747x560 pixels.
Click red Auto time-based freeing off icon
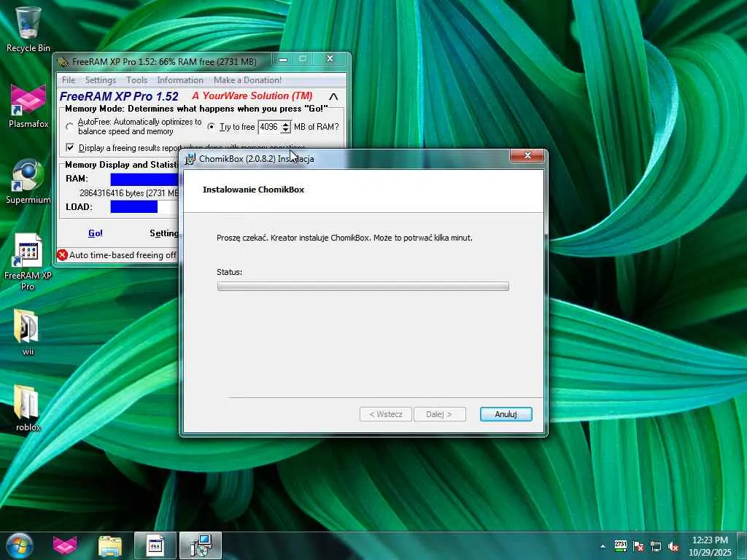pos(62,254)
